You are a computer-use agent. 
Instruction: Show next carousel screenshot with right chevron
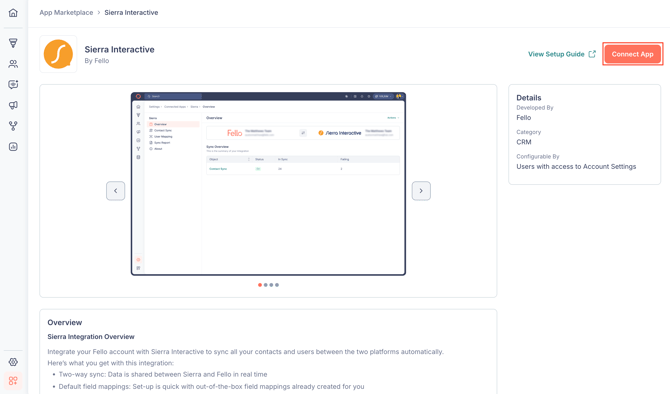[x=421, y=191]
